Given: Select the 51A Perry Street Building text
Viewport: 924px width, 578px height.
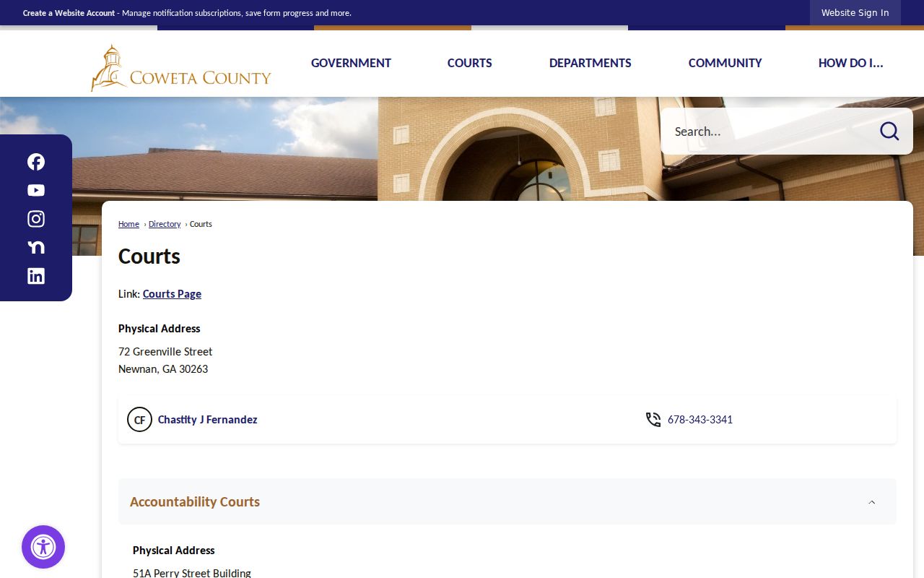Looking at the screenshot, I should 192,573.
